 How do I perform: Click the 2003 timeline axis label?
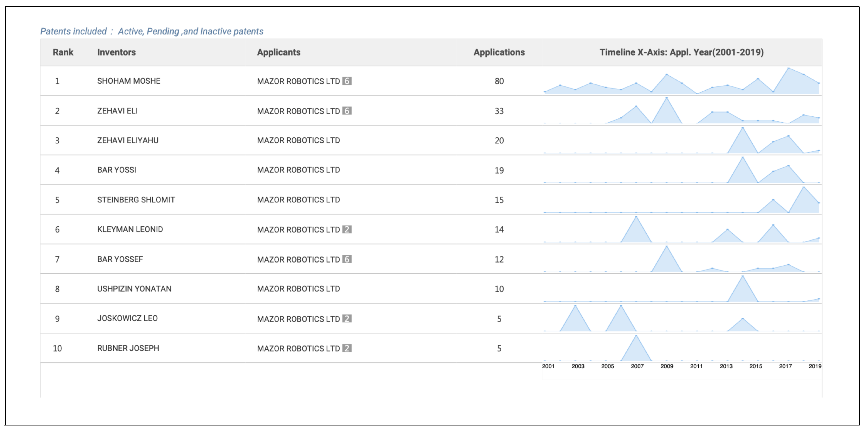click(x=578, y=366)
